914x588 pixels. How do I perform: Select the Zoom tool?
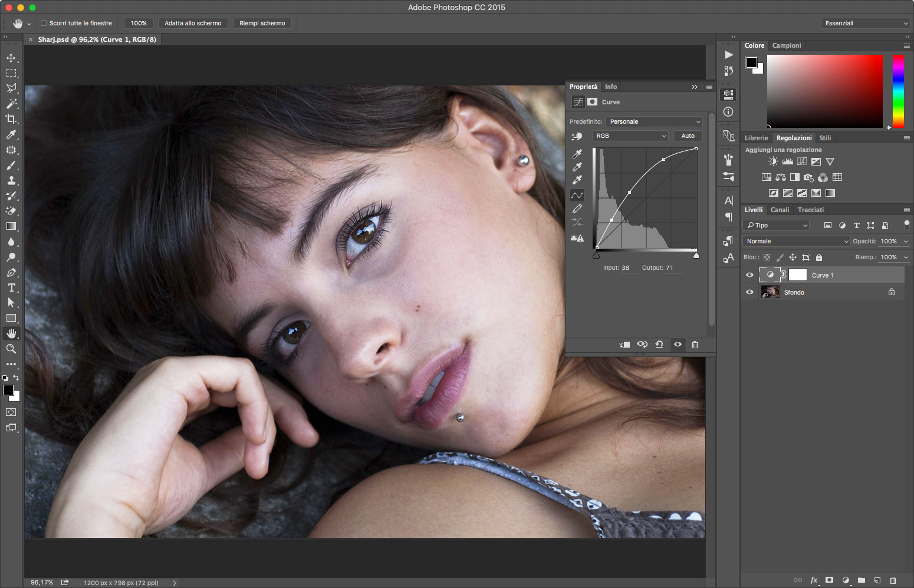click(x=11, y=349)
